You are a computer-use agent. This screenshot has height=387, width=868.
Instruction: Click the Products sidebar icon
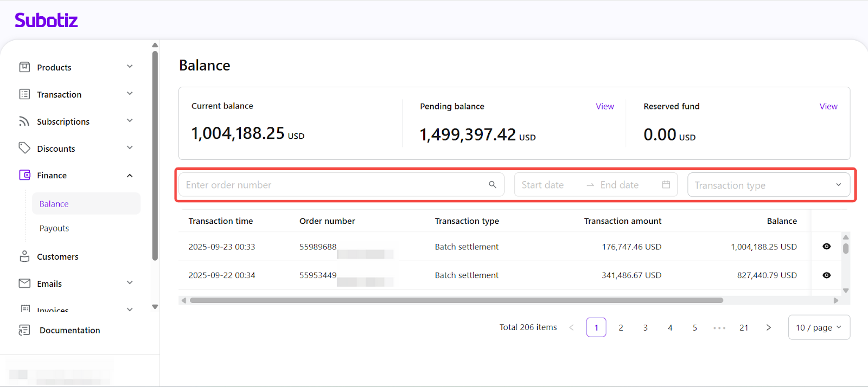(x=24, y=67)
